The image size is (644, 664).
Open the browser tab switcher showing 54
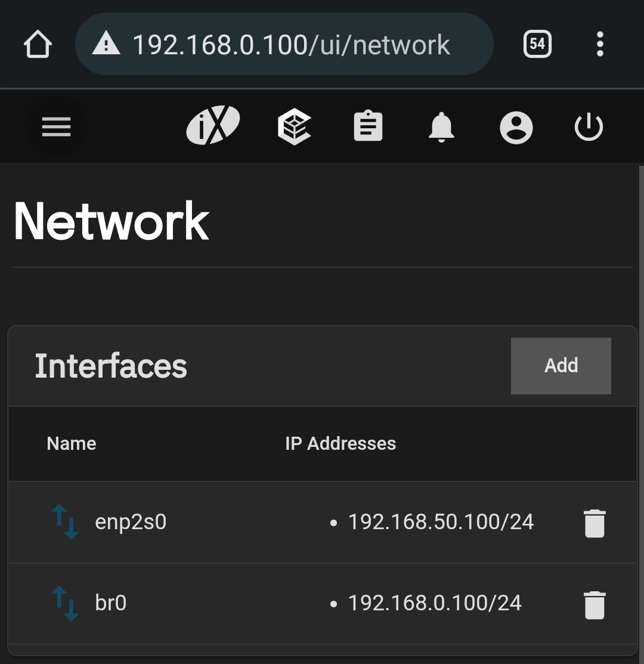coord(537,44)
